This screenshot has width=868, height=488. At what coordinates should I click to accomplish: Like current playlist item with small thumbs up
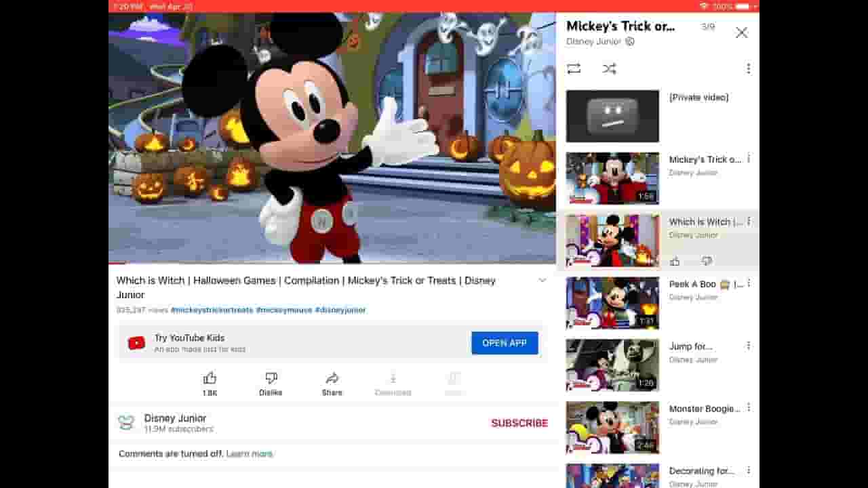pyautogui.click(x=675, y=262)
